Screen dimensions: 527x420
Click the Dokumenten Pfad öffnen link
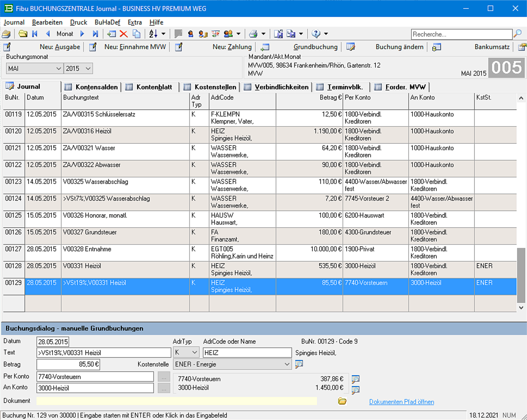(401, 402)
